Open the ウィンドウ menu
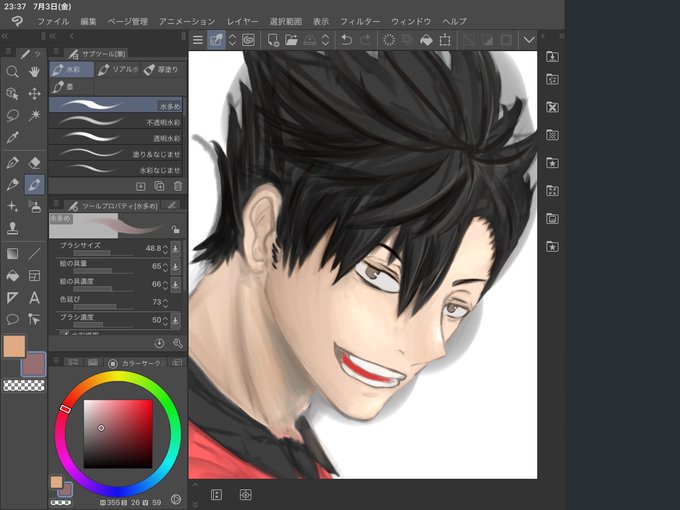Viewport: 680px width, 510px height. pyautogui.click(x=411, y=21)
